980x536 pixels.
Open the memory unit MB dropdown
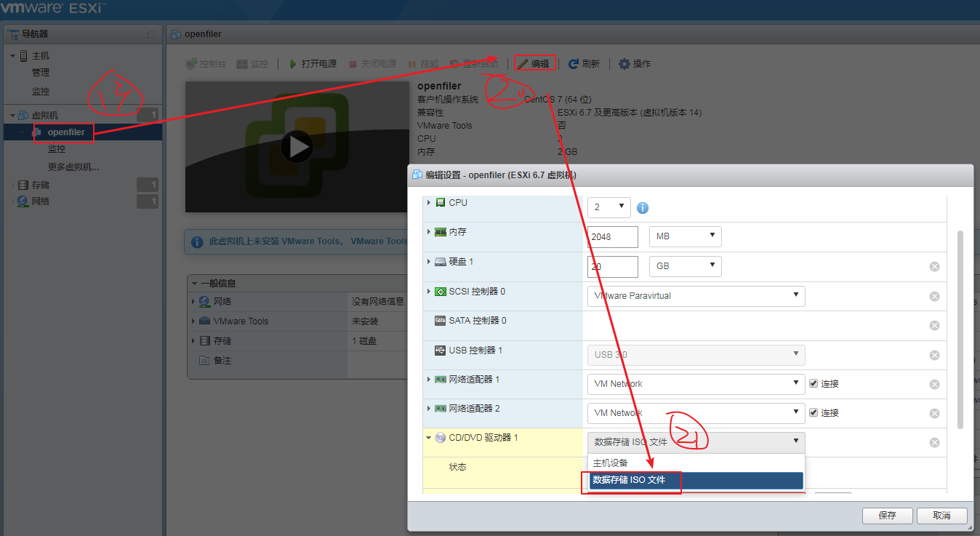pos(685,236)
